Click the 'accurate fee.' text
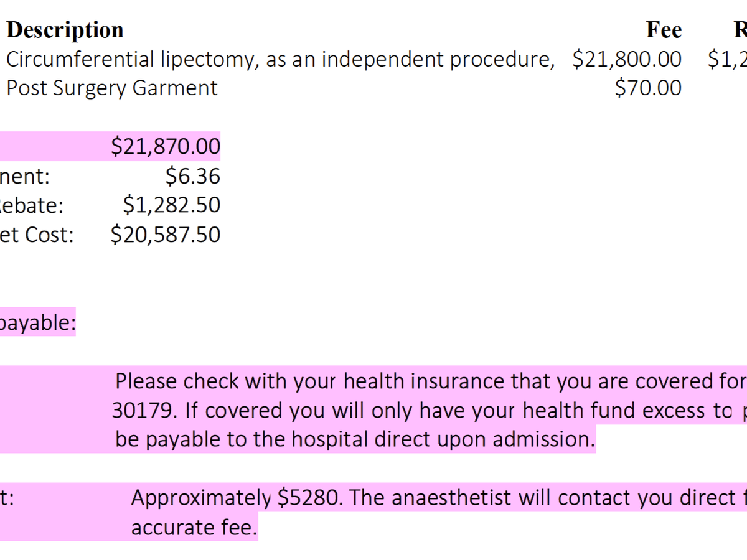The height and width of the screenshot is (560, 747). (194, 528)
